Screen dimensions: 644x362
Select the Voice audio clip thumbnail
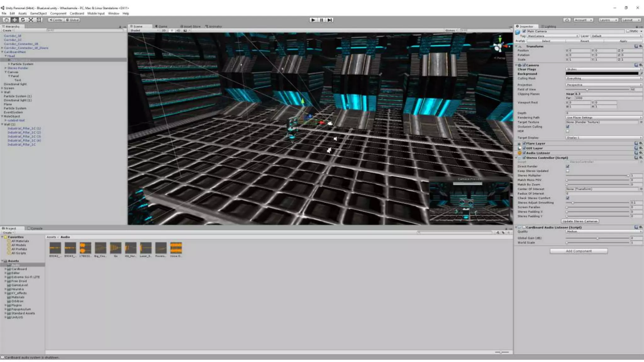[176, 248]
